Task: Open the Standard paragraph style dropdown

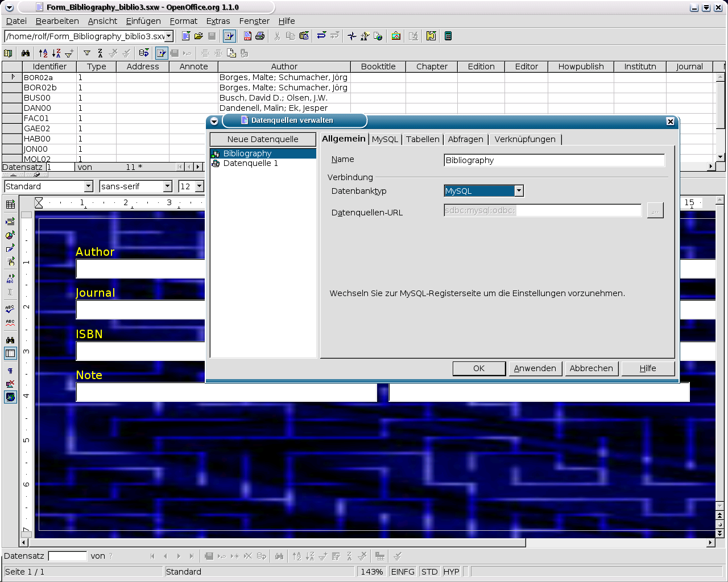Action: pos(88,186)
